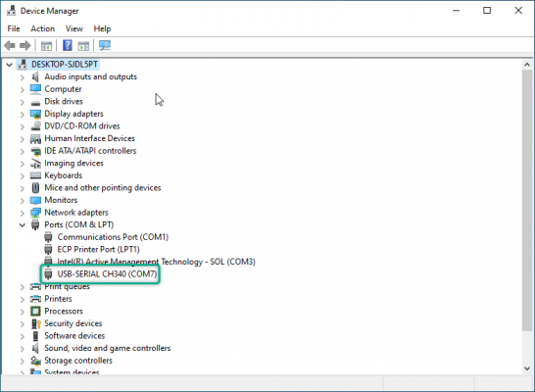Expand the Disk drives chevron
This screenshot has height=392, width=535.
pyautogui.click(x=23, y=102)
